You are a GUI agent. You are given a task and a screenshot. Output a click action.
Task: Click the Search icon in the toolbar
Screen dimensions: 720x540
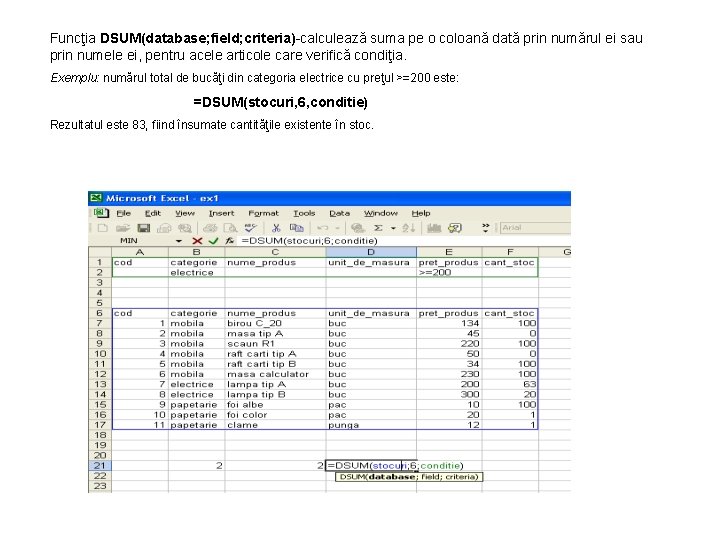click(x=185, y=228)
